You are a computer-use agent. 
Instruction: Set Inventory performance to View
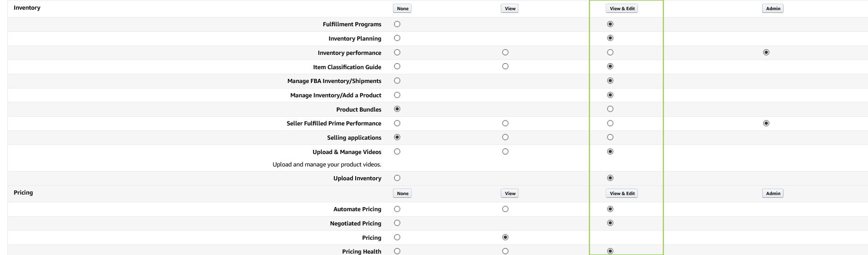point(505,53)
